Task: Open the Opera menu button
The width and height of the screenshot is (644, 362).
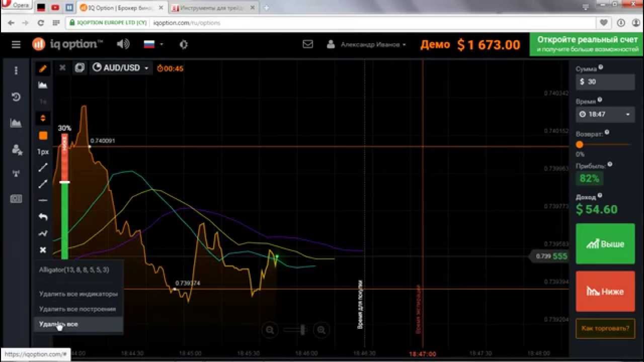Action: [16, 6]
